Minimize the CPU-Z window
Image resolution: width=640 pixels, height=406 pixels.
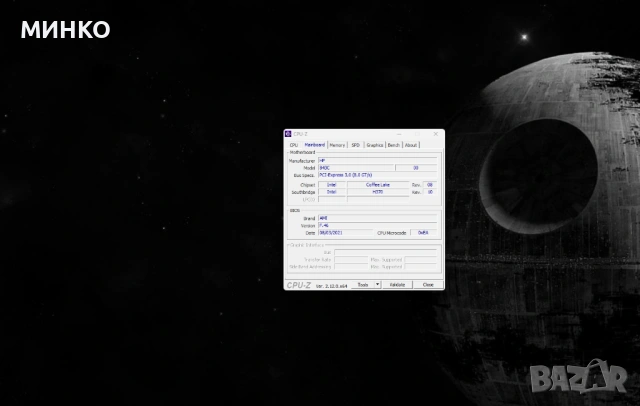(399, 134)
